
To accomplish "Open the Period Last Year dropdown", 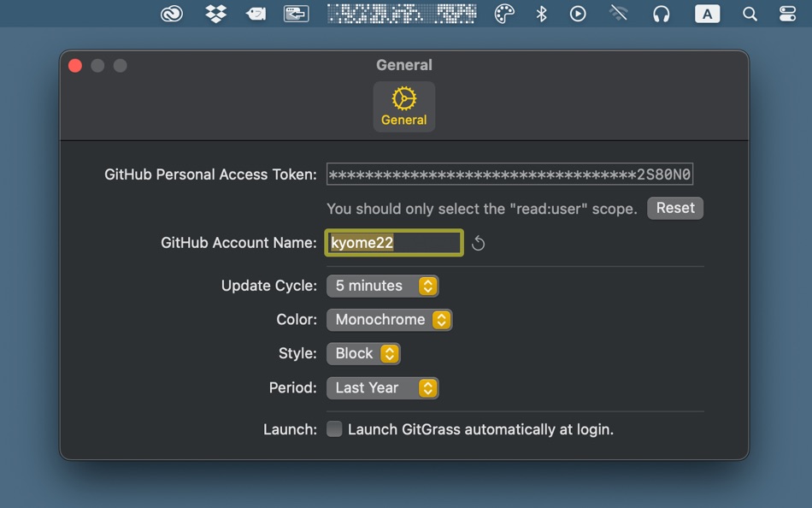I will (x=383, y=387).
